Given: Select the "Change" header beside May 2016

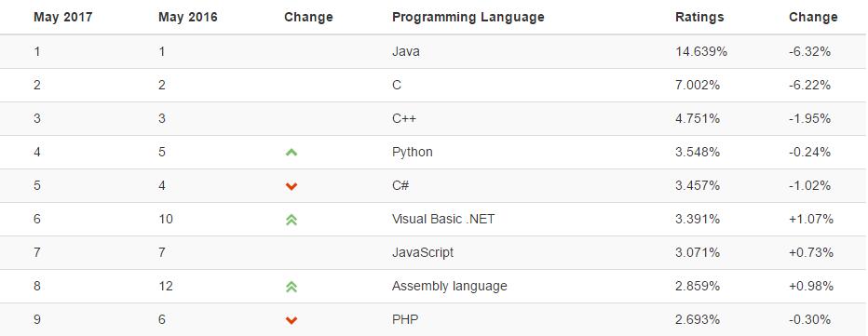Looking at the screenshot, I should 308,17.
